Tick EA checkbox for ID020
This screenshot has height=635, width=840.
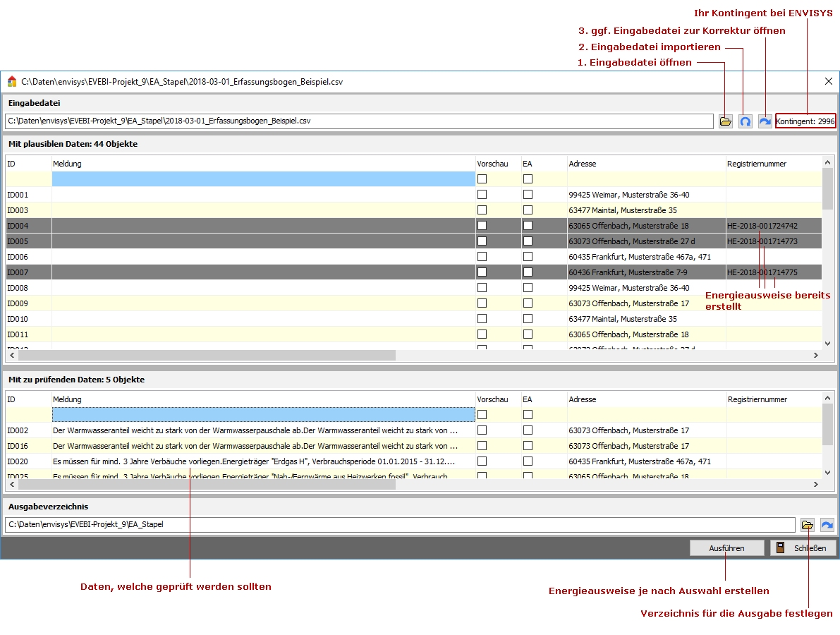tap(528, 461)
